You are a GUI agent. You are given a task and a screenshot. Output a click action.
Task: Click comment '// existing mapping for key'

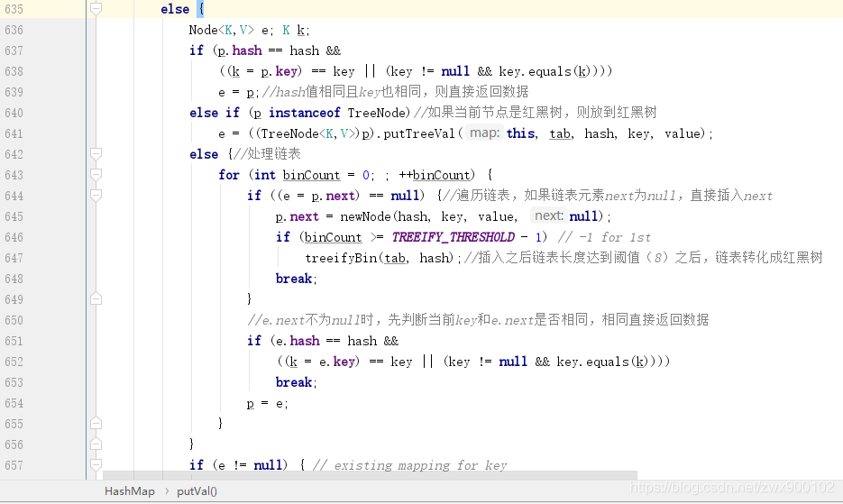[409, 465]
